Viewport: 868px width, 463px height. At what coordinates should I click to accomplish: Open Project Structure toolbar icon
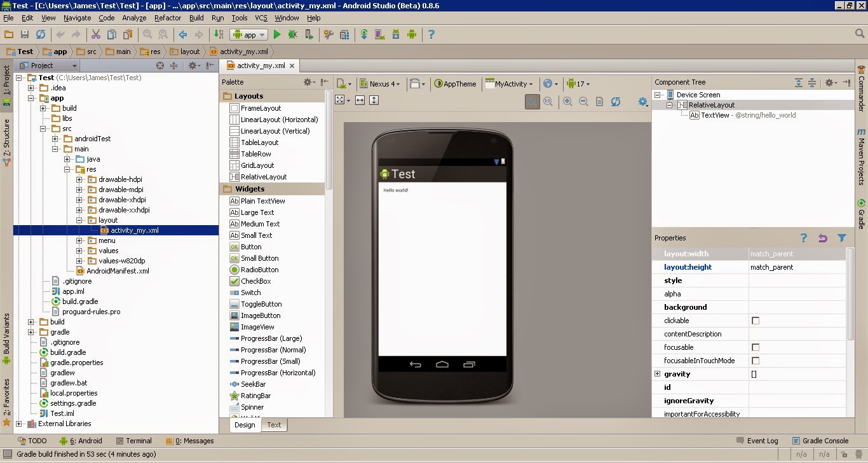344,35
